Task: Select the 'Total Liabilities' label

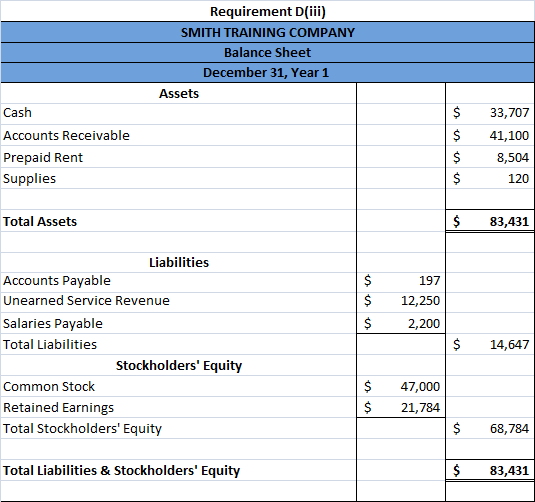Action: click(x=50, y=345)
